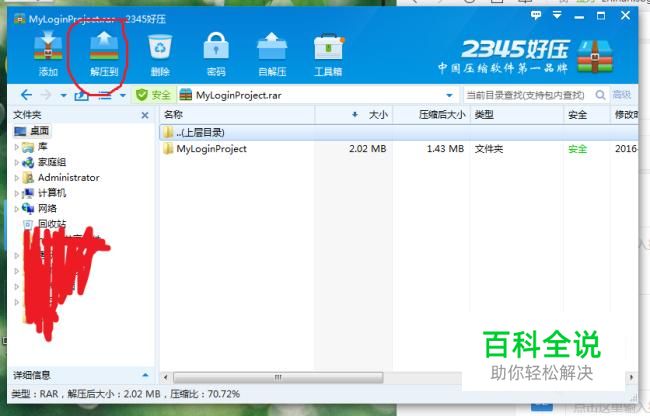
Task: Sort by the 压缩后大小 column header
Action: pos(431,115)
